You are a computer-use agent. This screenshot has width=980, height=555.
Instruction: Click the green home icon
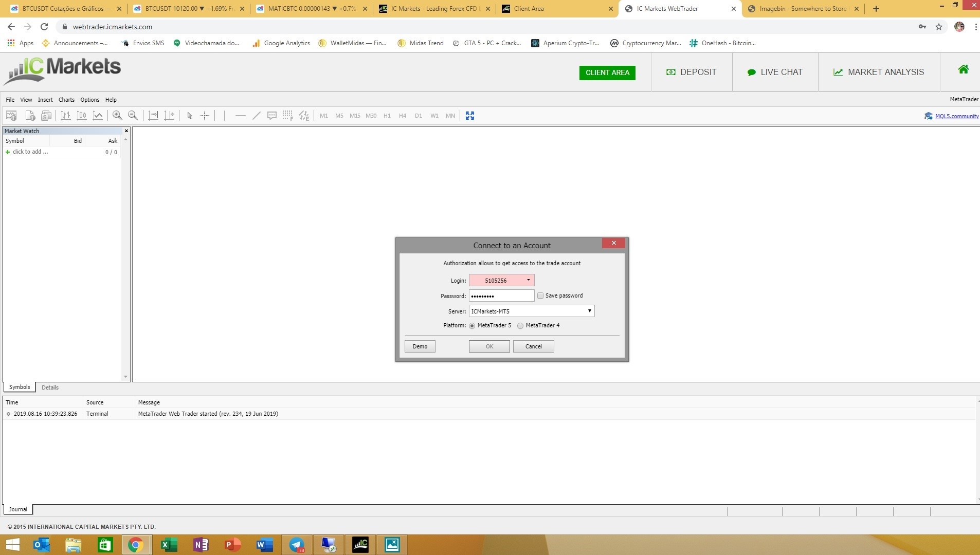(964, 69)
